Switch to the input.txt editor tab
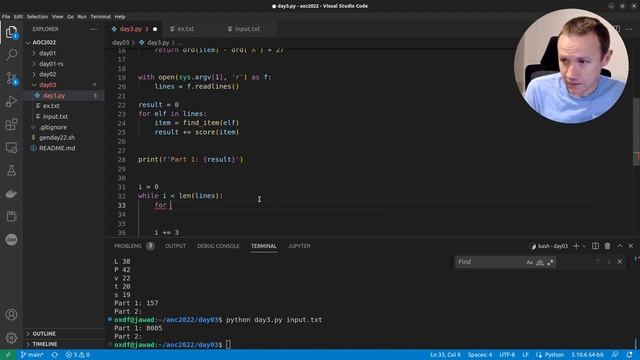Screen dimensions: 640x360 pyautogui.click(x=247, y=29)
